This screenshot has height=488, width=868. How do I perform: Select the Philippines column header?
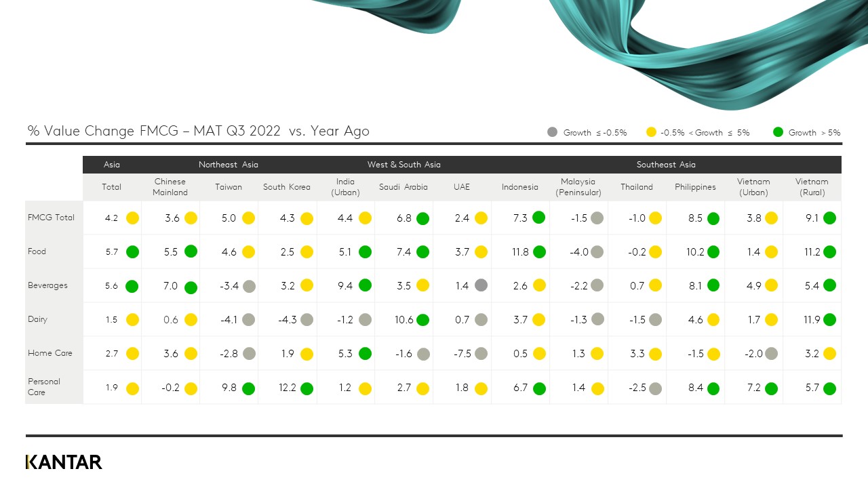tap(695, 187)
